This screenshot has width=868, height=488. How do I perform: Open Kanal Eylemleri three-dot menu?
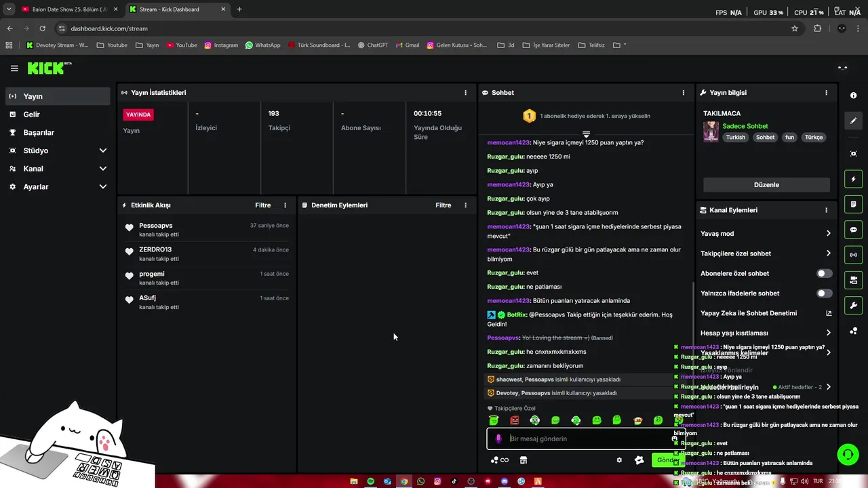[x=826, y=210]
